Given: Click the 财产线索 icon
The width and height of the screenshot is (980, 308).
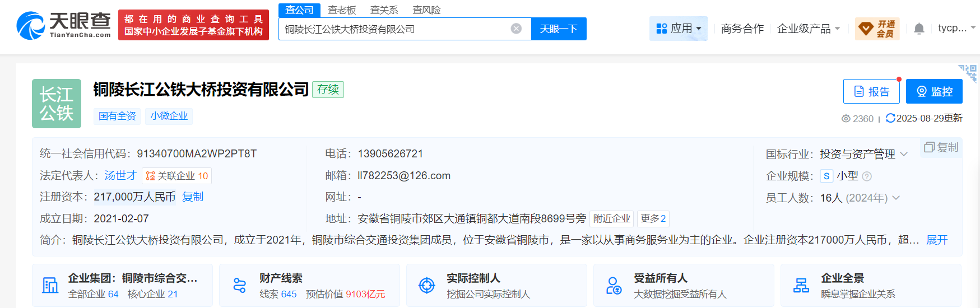Looking at the screenshot, I should click(239, 286).
